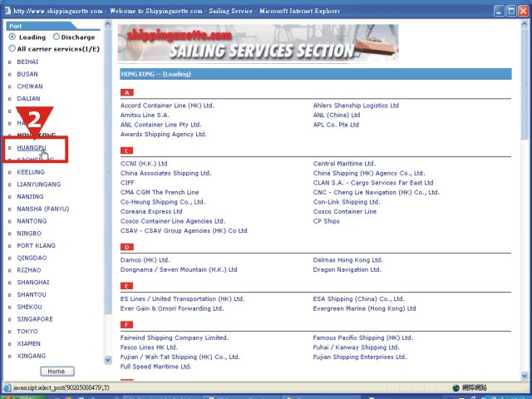This screenshot has width=532, height=399.
Task: Select TOKYO port
Action: (x=27, y=331)
